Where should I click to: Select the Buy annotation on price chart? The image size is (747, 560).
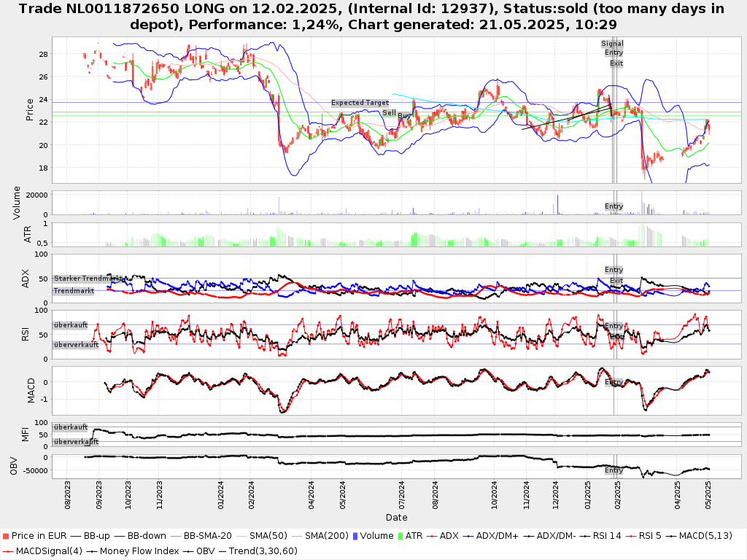(x=404, y=116)
